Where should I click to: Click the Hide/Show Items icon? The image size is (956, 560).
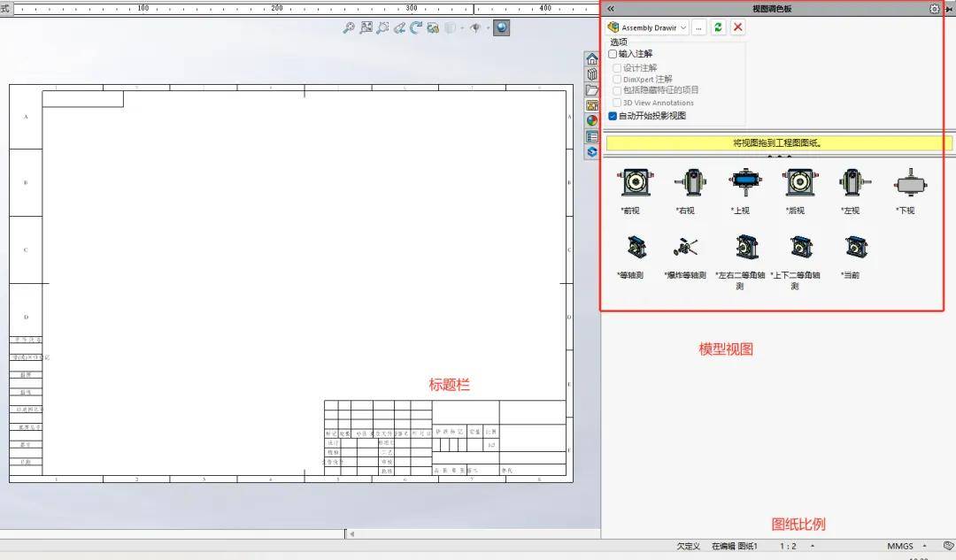click(x=475, y=27)
